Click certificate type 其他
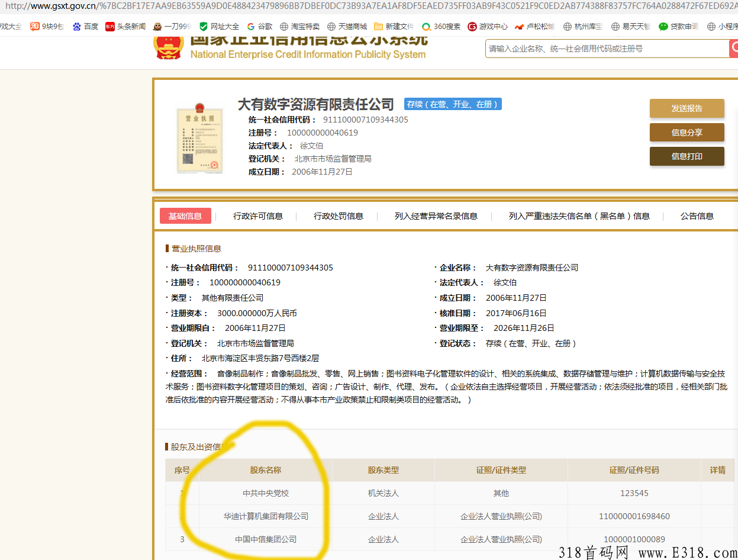This screenshot has width=738, height=560. [x=501, y=493]
